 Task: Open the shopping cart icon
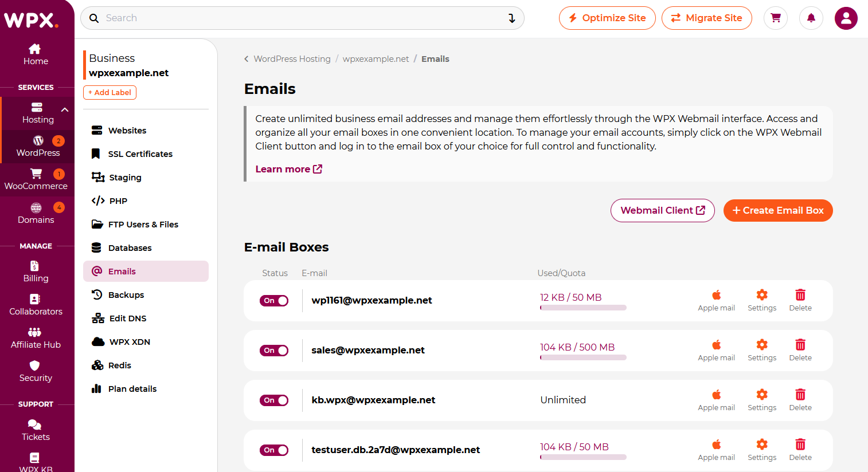(776, 18)
